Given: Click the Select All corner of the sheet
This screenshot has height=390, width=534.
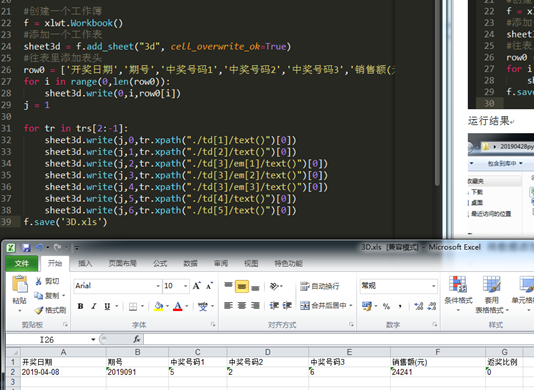Looking at the screenshot, I should click(x=13, y=352).
